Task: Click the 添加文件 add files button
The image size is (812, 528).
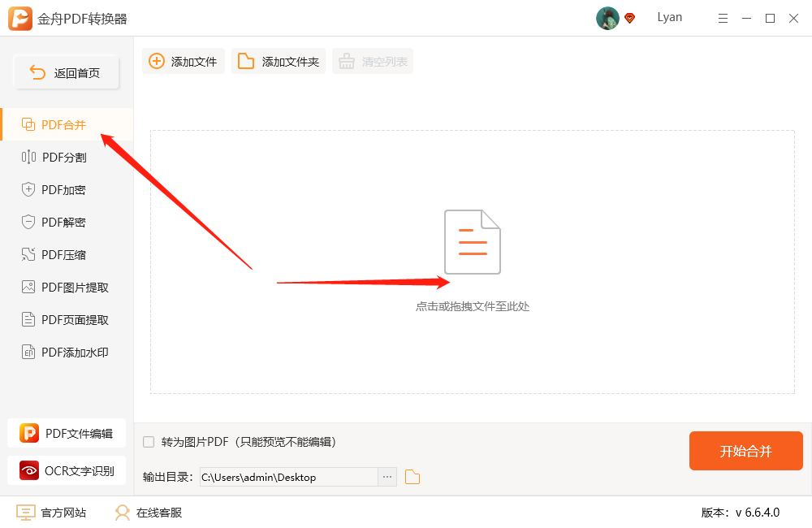Action: [x=183, y=60]
